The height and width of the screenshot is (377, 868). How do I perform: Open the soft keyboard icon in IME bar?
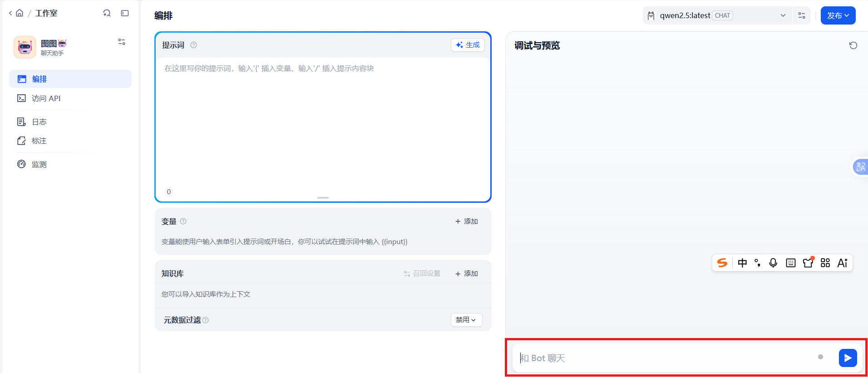click(x=791, y=263)
